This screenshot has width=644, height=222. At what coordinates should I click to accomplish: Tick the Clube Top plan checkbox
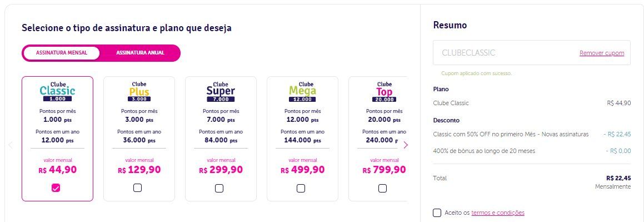(382, 188)
